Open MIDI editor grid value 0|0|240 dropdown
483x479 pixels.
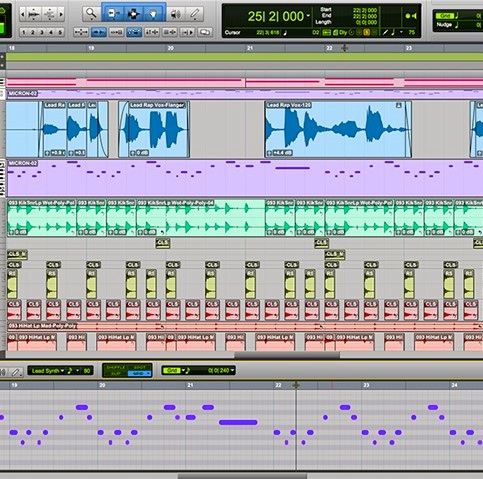(x=232, y=370)
